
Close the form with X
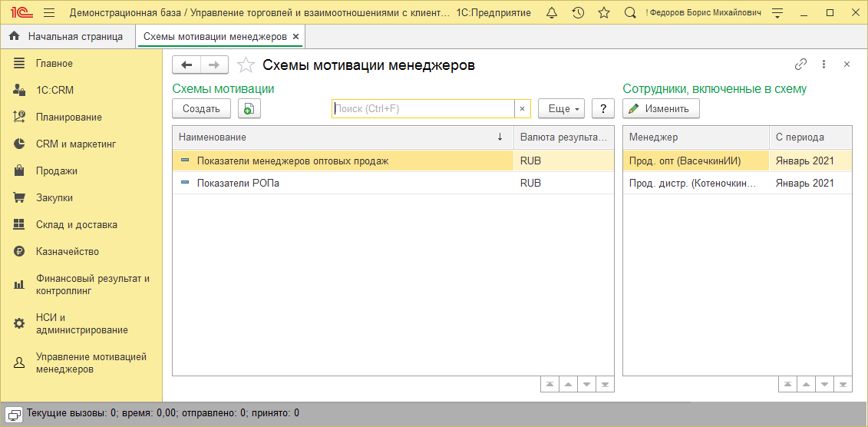[847, 65]
